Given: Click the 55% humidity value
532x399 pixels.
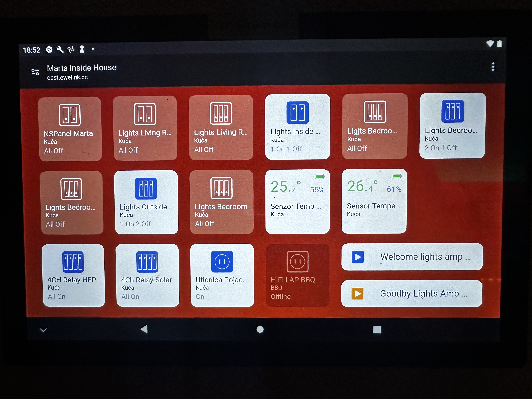Looking at the screenshot, I should (x=317, y=190).
